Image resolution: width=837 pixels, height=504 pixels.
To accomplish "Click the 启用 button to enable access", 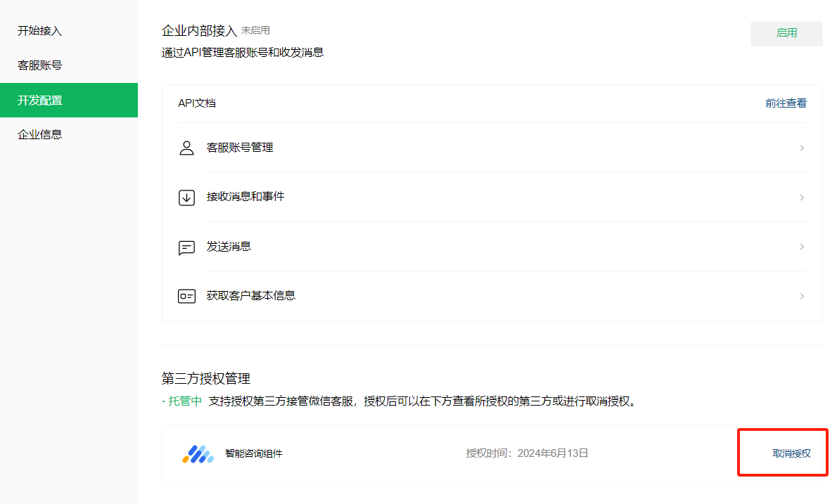I will [786, 33].
